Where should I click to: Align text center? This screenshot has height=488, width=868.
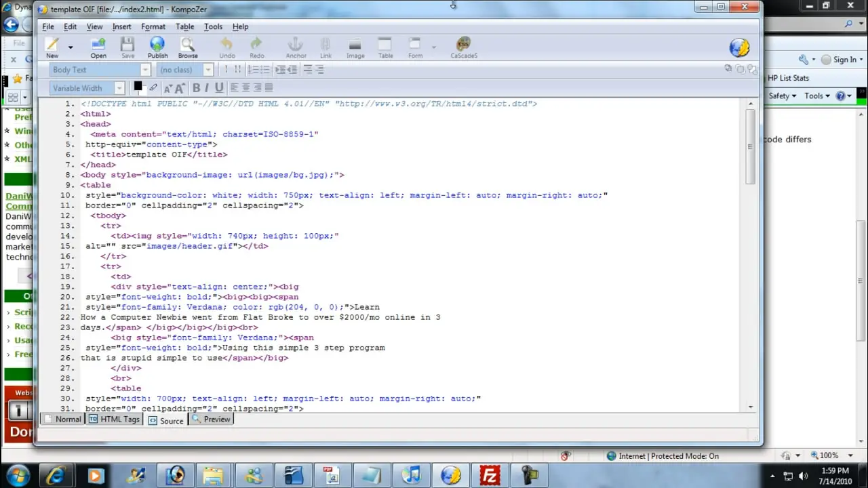coord(246,88)
